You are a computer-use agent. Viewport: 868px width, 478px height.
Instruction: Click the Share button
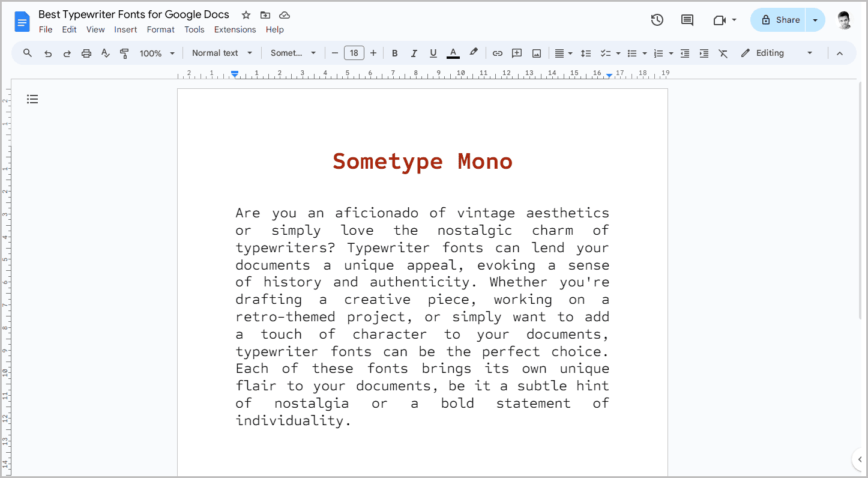tap(779, 20)
